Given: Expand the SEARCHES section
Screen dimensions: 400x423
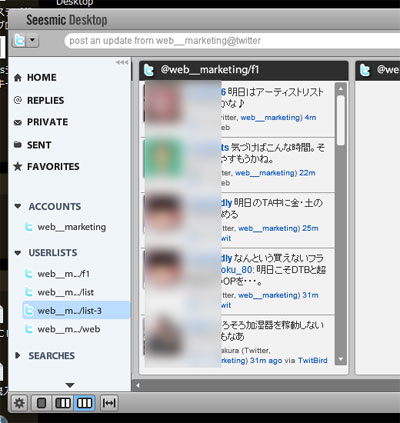Looking at the screenshot, I should [18, 355].
